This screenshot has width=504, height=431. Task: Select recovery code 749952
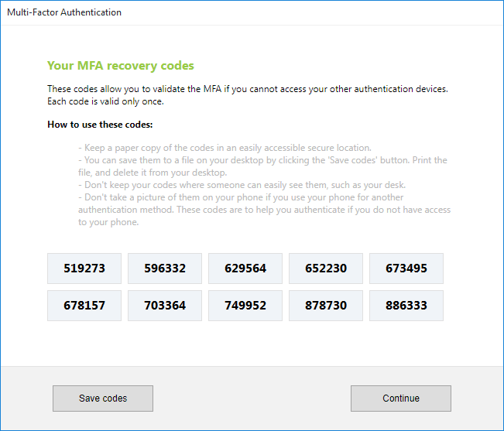(245, 306)
